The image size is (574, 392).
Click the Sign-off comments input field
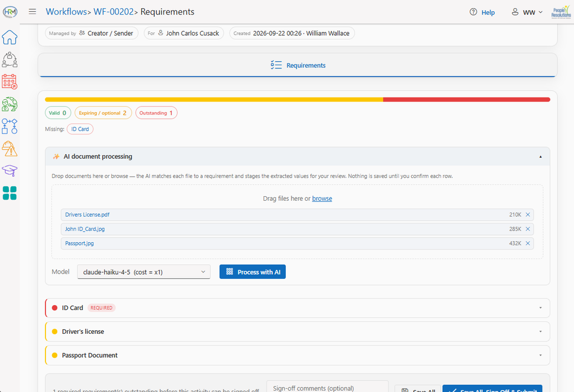point(327,387)
